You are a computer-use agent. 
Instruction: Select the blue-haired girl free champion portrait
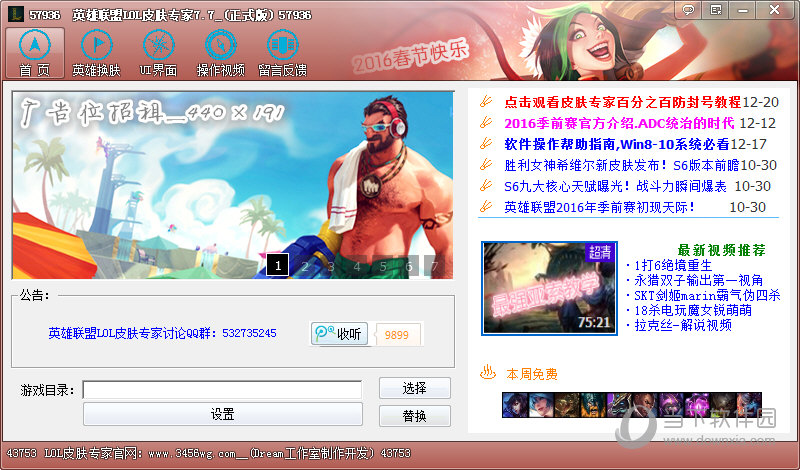pos(541,405)
